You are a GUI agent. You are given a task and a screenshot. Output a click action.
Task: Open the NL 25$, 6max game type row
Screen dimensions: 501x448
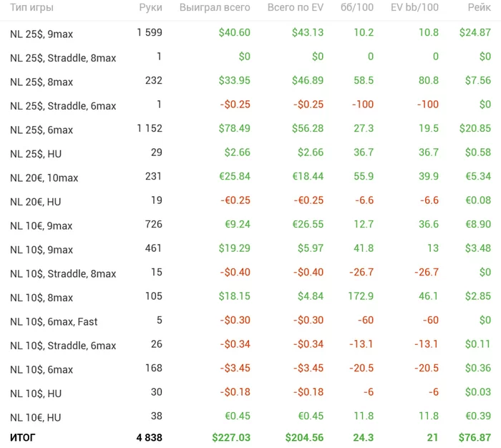click(42, 130)
